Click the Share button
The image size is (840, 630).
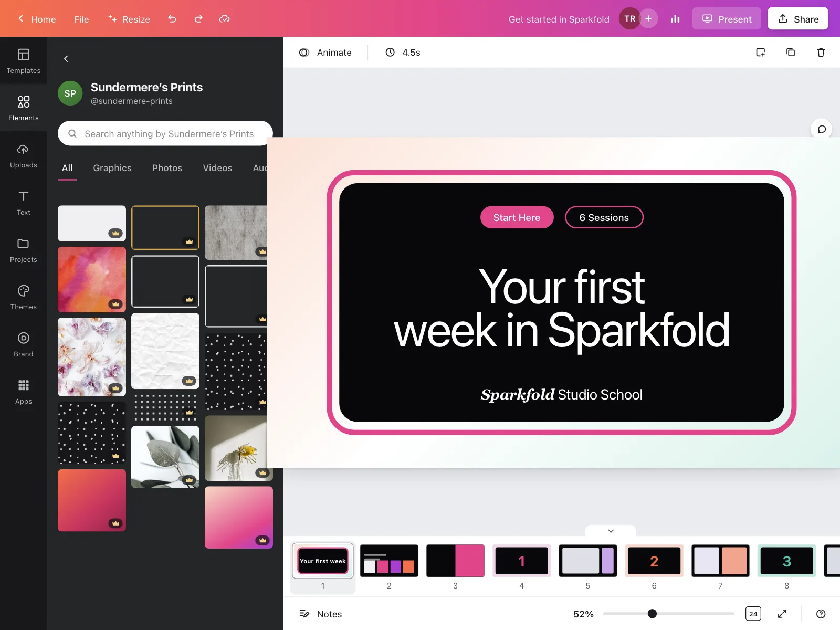pyautogui.click(x=798, y=19)
